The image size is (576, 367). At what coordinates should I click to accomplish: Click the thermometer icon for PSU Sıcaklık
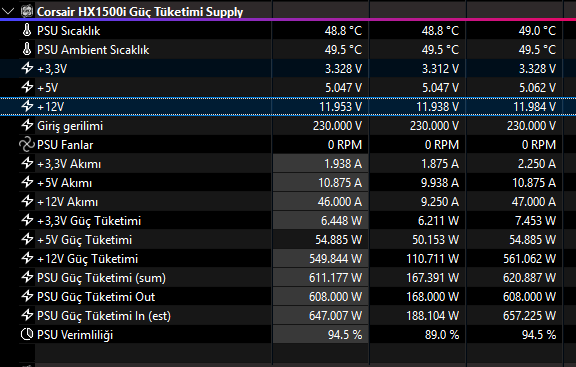[27, 30]
